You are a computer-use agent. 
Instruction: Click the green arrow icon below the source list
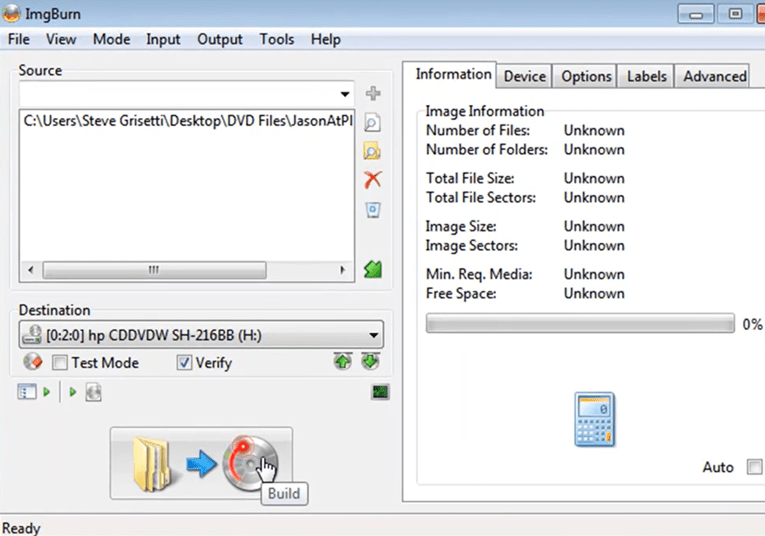tap(372, 270)
